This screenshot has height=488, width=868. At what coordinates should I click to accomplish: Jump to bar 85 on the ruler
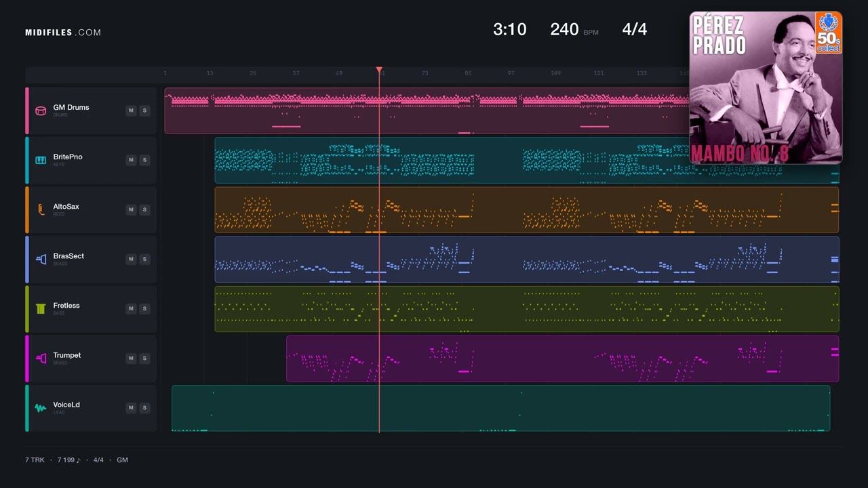click(468, 73)
